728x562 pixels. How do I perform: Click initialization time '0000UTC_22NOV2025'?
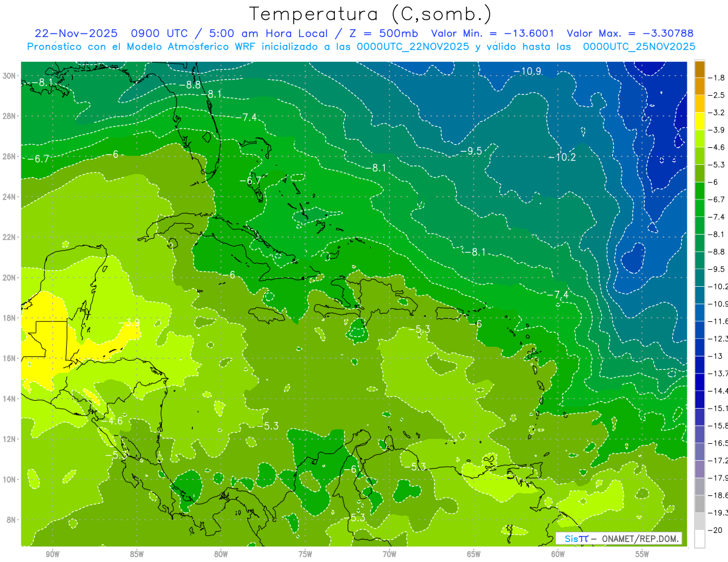click(x=413, y=47)
